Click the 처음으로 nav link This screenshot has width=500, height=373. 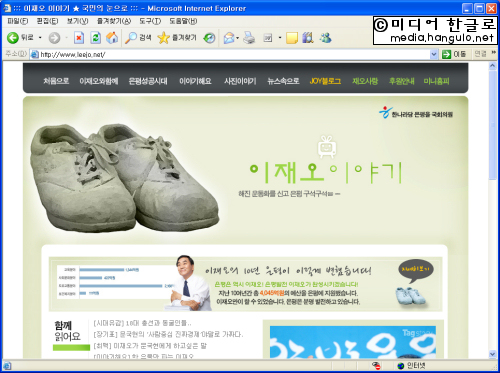click(56, 81)
